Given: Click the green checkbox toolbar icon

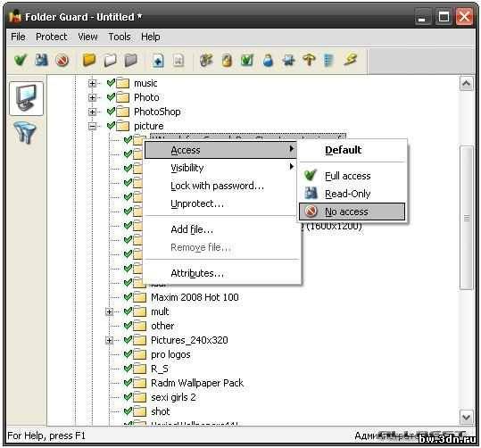Looking at the screenshot, I should (247, 60).
